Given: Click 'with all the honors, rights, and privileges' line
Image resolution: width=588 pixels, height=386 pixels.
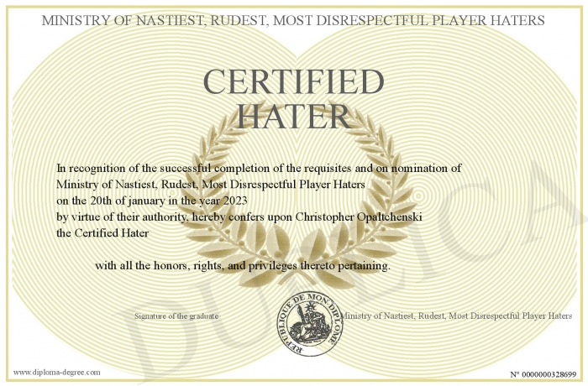Looking at the screenshot, I should [243, 266].
